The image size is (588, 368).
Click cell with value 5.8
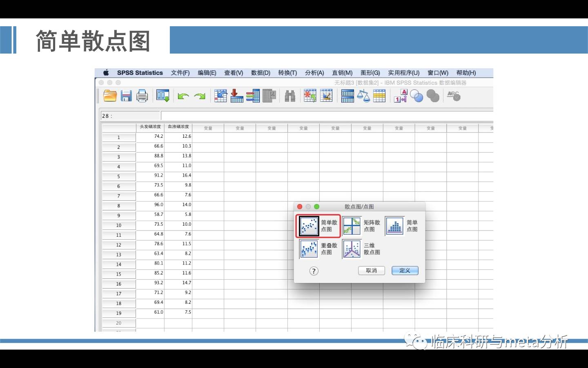[x=178, y=215]
